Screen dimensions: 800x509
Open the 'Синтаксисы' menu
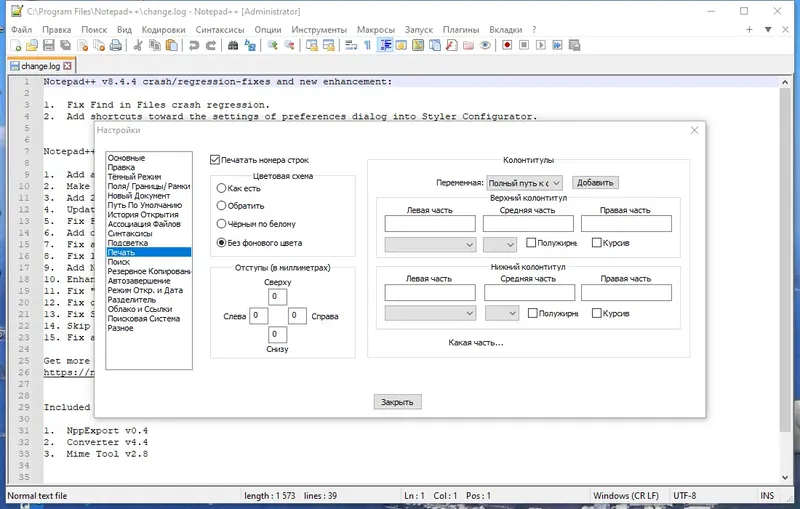pos(220,30)
